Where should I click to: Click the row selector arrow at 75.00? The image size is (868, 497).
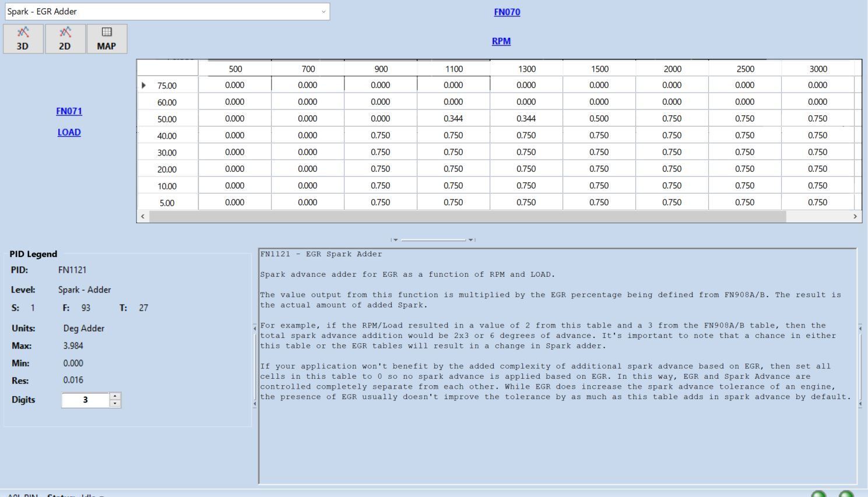coord(144,86)
